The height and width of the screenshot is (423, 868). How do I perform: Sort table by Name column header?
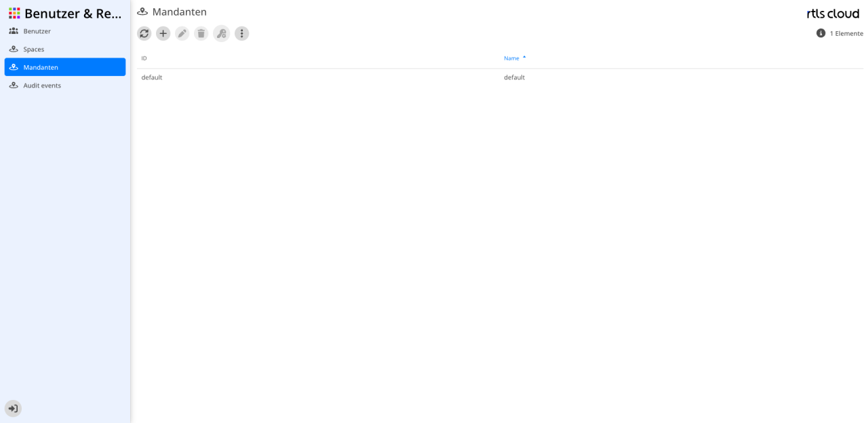[511, 58]
